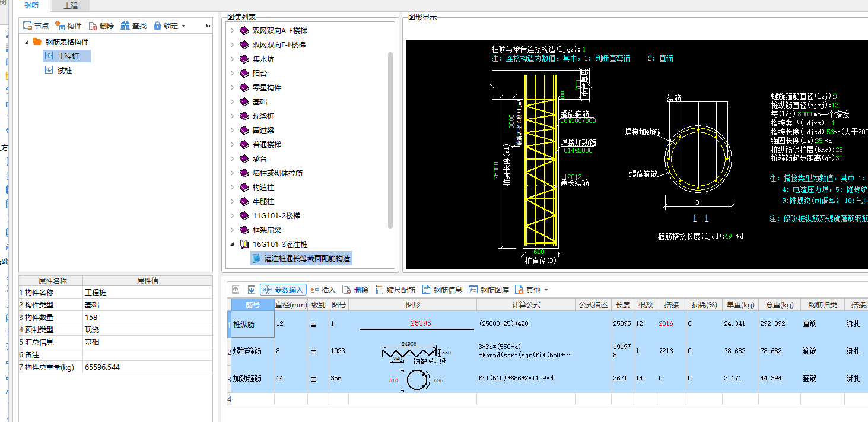
Task: Expand the 现浇桩 atlas entry
Action: click(233, 116)
